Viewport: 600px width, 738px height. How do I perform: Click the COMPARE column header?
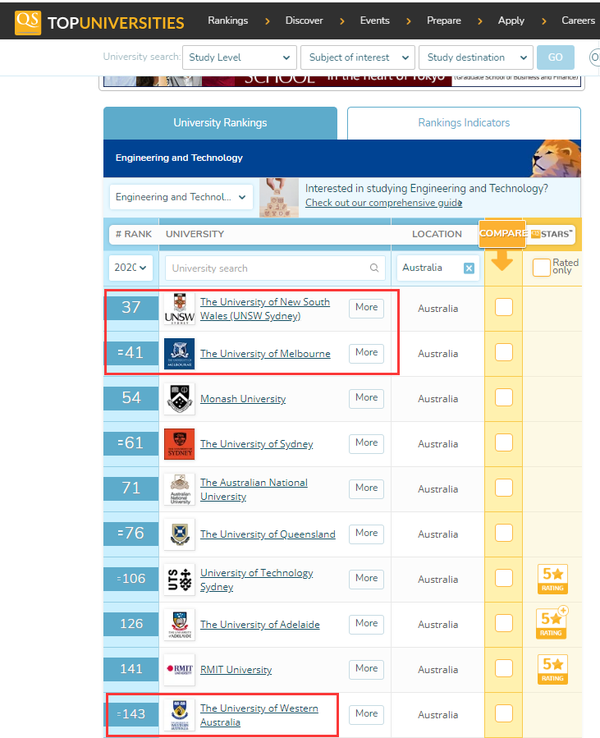[503, 233]
